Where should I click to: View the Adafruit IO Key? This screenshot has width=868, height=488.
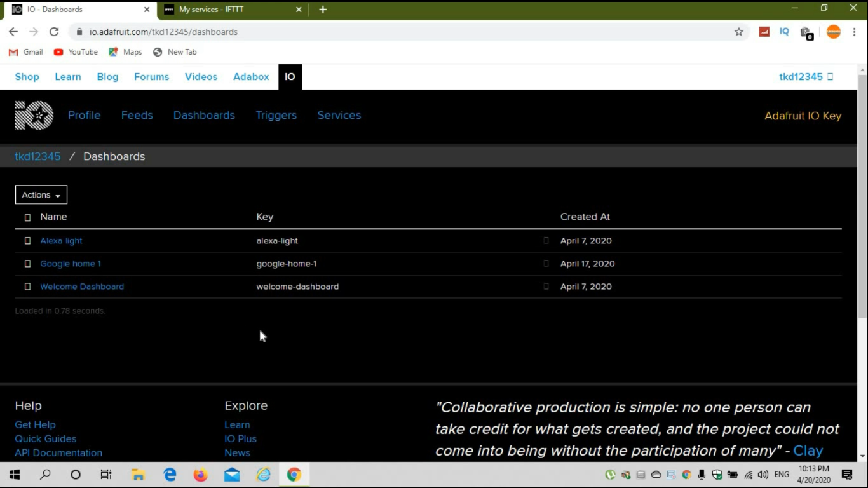[x=803, y=116]
